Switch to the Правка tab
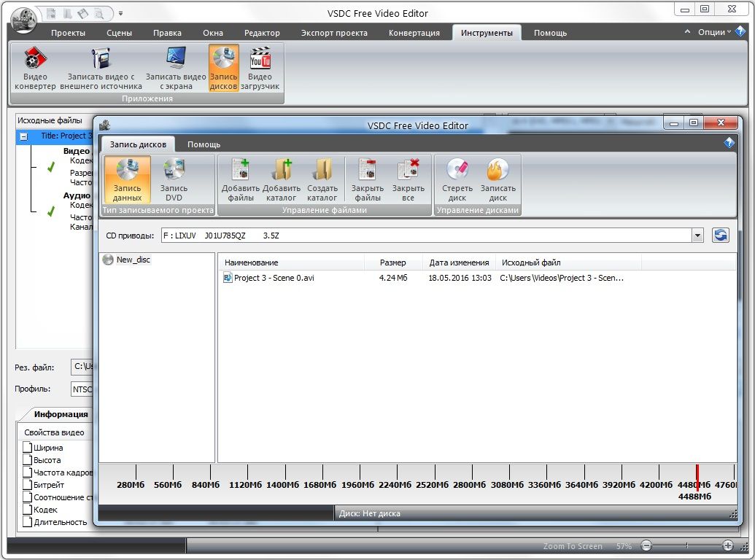The height and width of the screenshot is (560, 755). coord(167,33)
